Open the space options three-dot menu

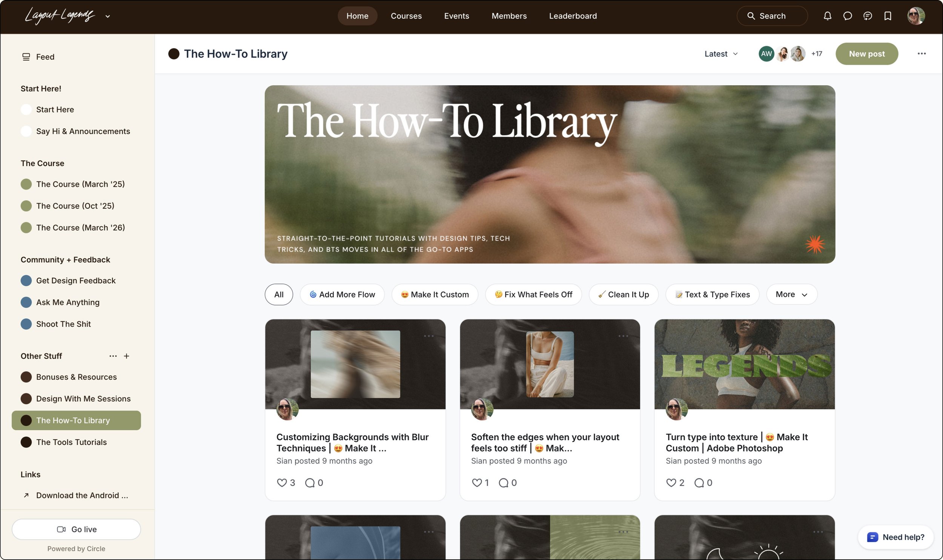tap(921, 54)
